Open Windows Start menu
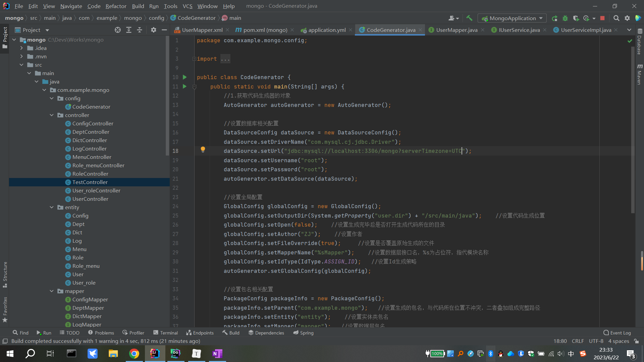 [x=10, y=354]
